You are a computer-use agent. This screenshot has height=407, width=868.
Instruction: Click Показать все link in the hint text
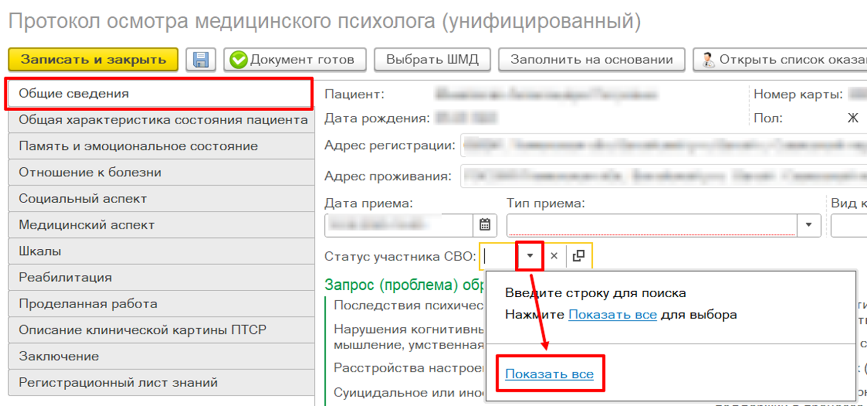tap(613, 315)
